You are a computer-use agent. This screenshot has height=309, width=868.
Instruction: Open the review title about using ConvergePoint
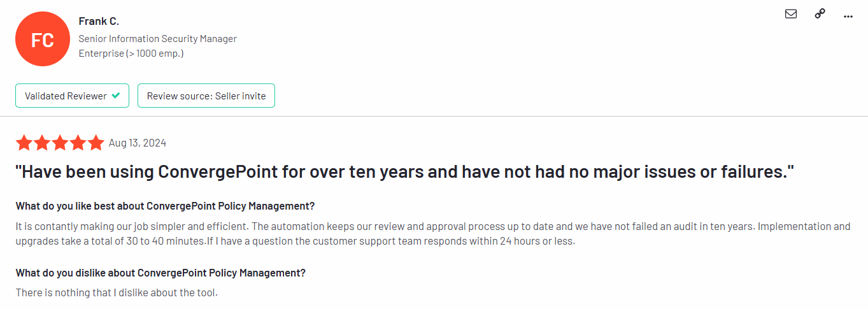coord(405,172)
